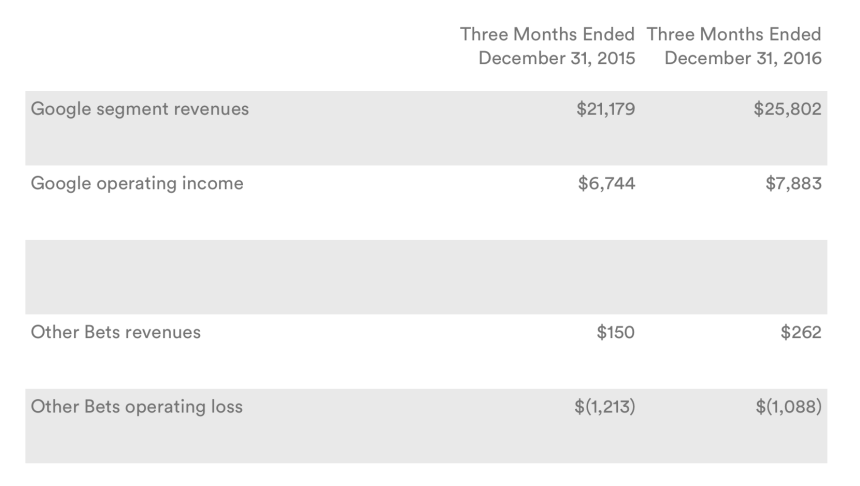Click Three Months Ended above the 2015 date
The width and height of the screenshot is (860, 486).
(x=547, y=34)
